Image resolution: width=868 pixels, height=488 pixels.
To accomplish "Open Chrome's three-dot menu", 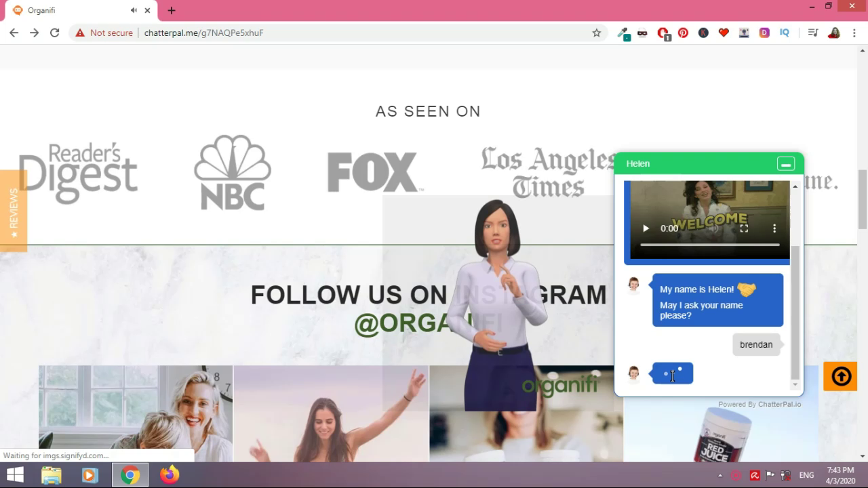I will (854, 33).
